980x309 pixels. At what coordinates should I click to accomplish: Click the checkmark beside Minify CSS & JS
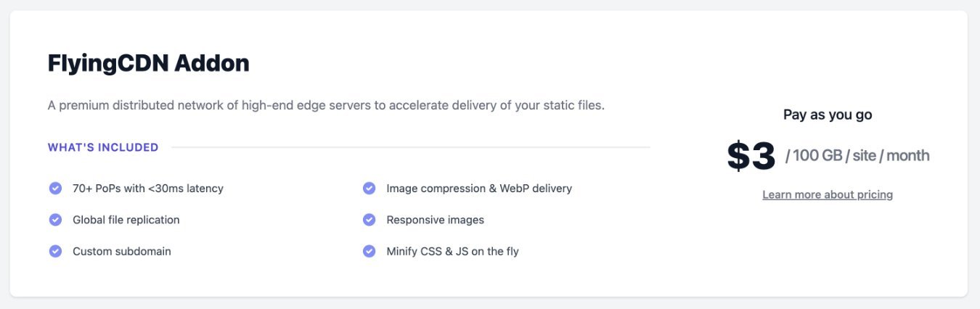tap(369, 252)
